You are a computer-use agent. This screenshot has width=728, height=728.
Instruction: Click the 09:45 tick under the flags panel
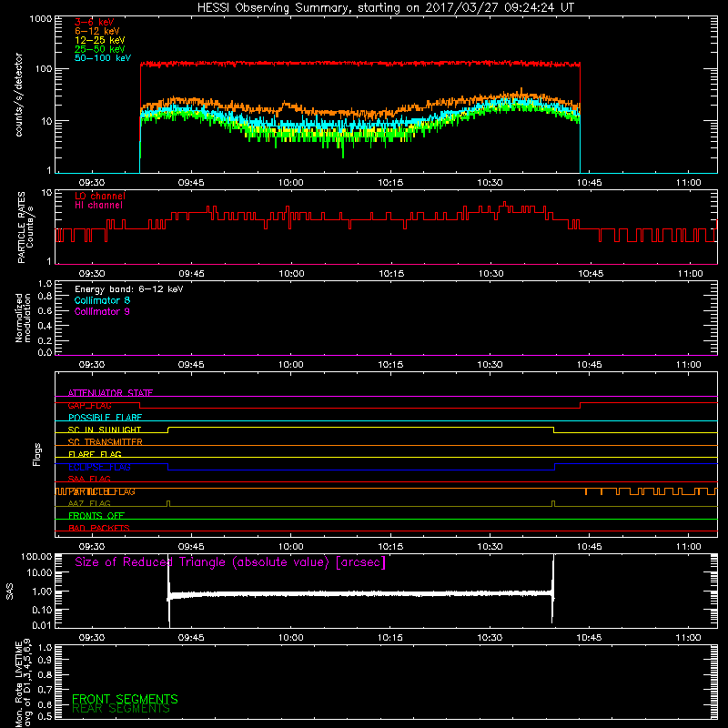[x=191, y=547]
